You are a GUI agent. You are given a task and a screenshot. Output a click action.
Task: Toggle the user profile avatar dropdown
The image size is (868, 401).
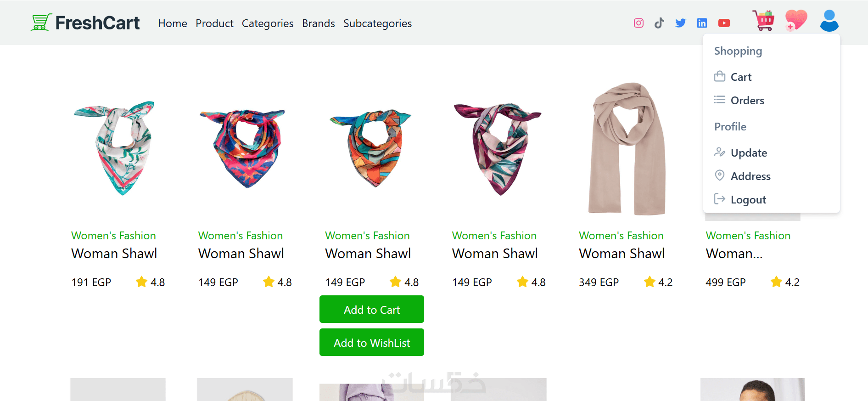[x=829, y=21]
